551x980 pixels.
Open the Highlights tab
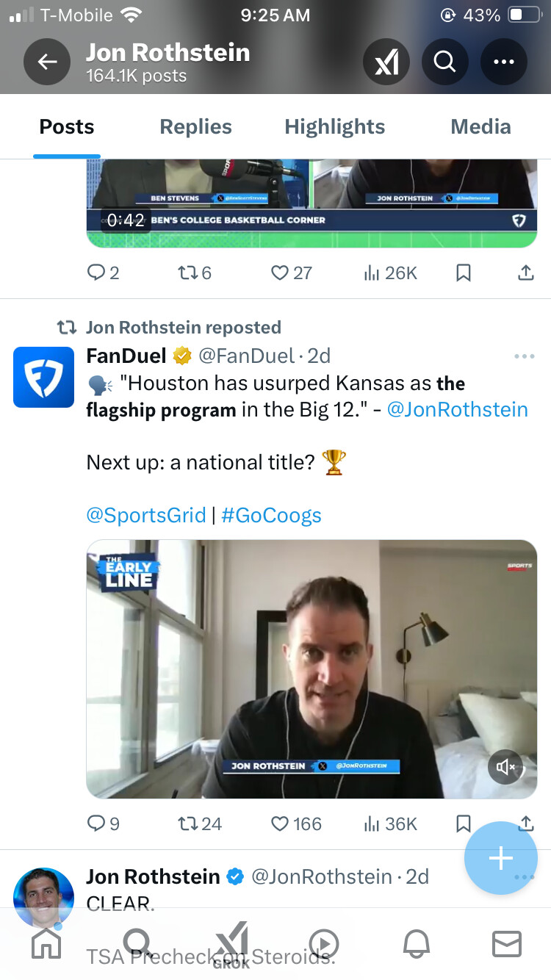[334, 127]
